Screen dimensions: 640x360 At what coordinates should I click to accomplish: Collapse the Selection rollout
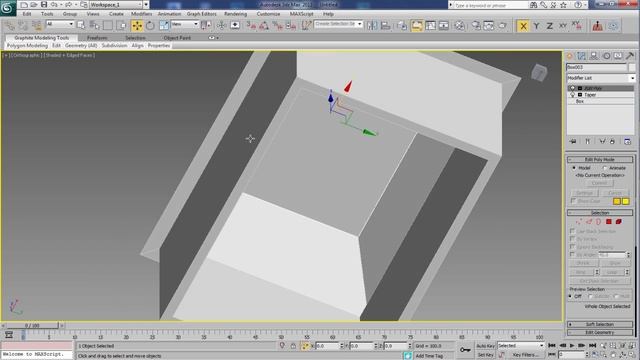click(x=600, y=213)
